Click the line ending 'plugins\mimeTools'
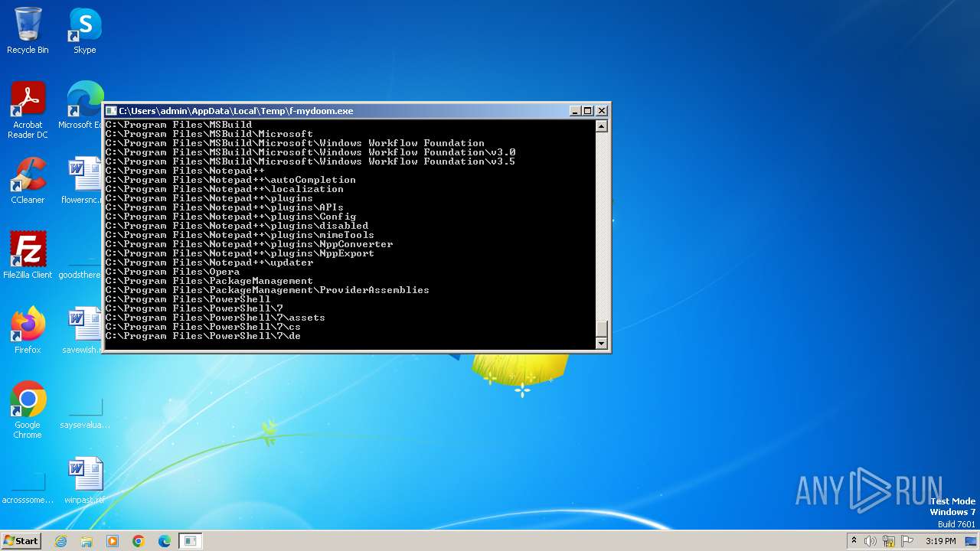The height and width of the screenshot is (551, 980). coord(240,235)
